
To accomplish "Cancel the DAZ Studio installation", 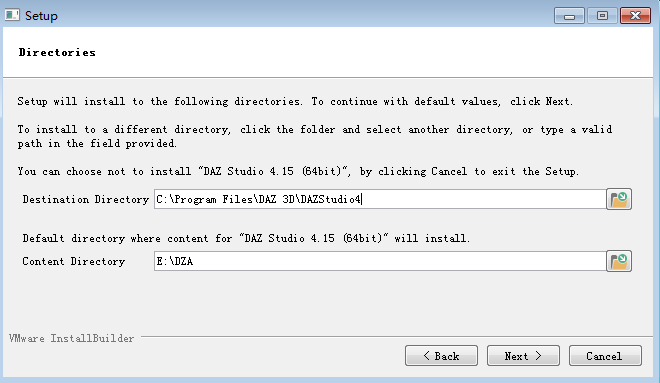I will pyautogui.click(x=605, y=356).
